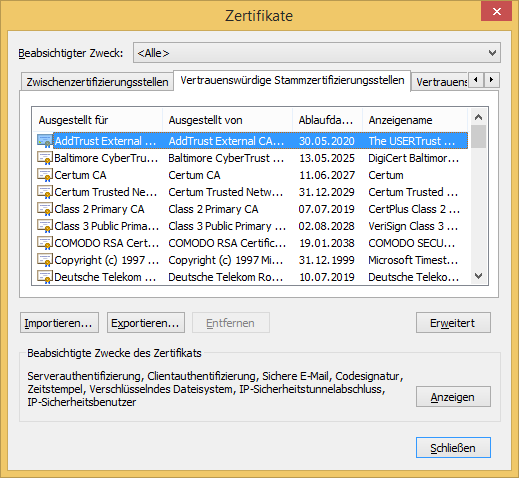519x478 pixels.
Task: Sort by Ausgestellt von column header
Action: [227, 120]
